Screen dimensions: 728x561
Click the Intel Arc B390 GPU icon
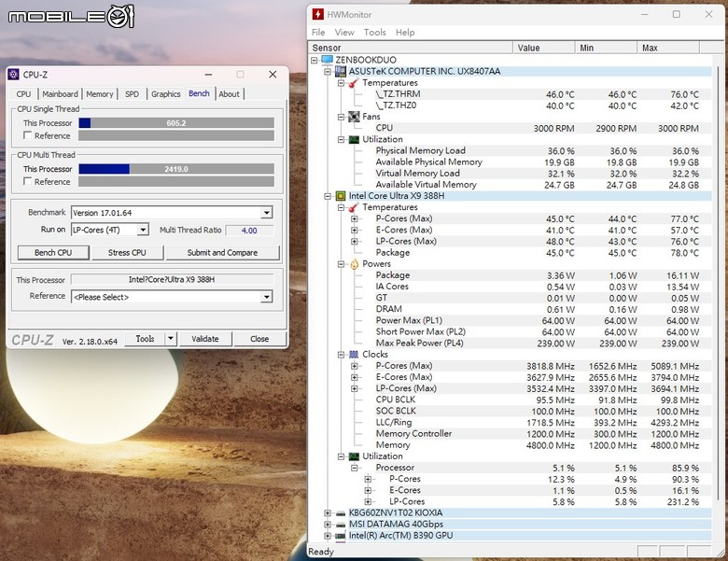[x=341, y=536]
